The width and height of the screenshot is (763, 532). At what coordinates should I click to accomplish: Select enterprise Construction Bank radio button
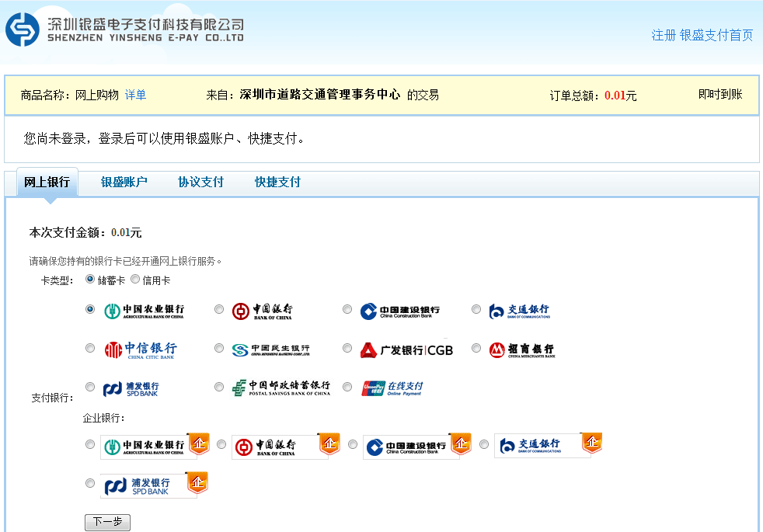(353, 444)
